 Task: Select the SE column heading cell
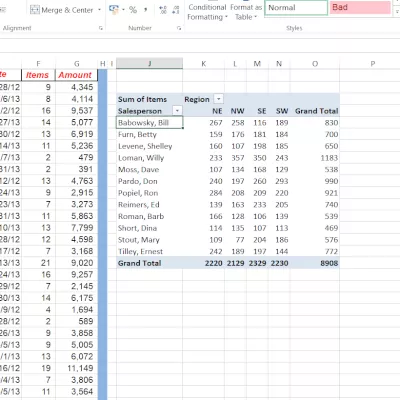click(257, 111)
